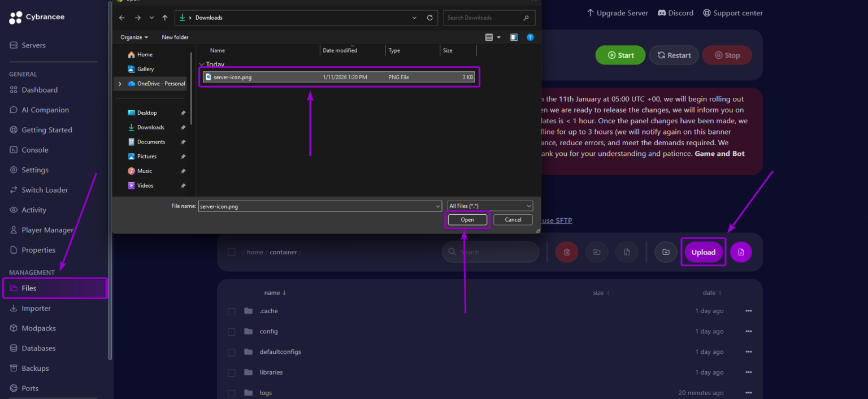Click the Open button in dialog
This screenshot has width=868, height=399.
click(467, 220)
